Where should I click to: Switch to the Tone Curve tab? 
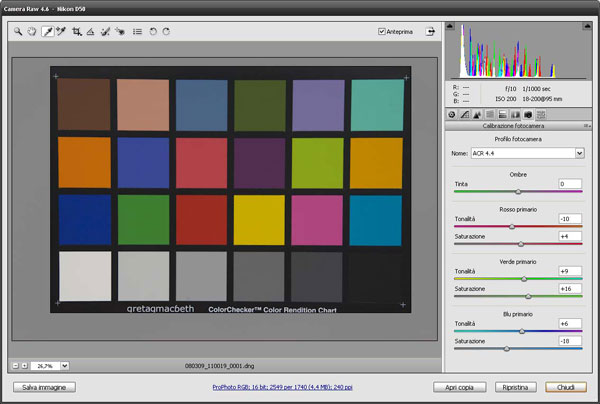[x=464, y=115]
